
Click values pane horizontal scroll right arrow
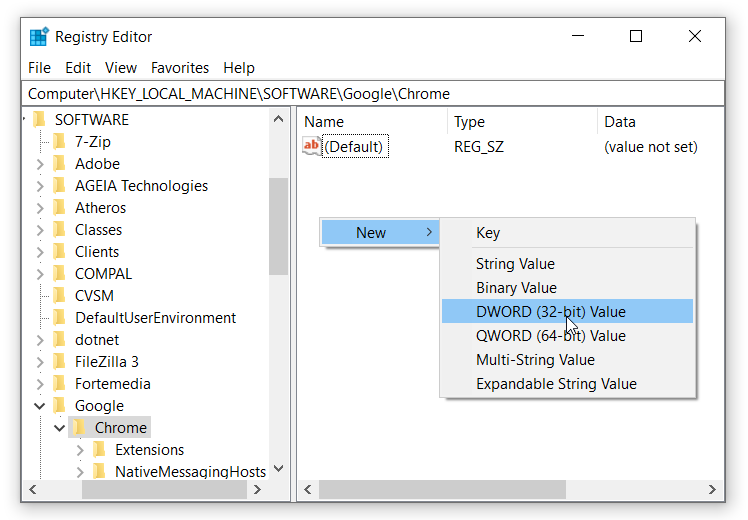(x=712, y=489)
